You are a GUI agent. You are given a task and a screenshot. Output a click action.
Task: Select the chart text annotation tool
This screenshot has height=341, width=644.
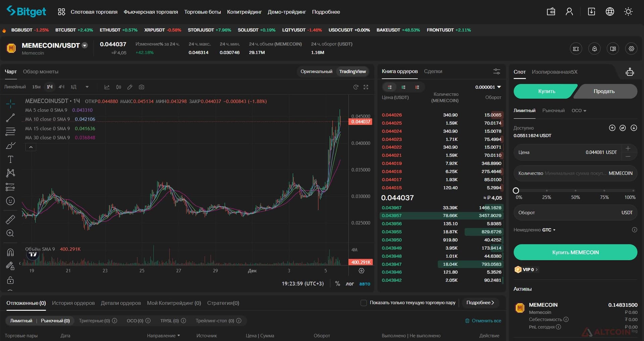[10, 159]
